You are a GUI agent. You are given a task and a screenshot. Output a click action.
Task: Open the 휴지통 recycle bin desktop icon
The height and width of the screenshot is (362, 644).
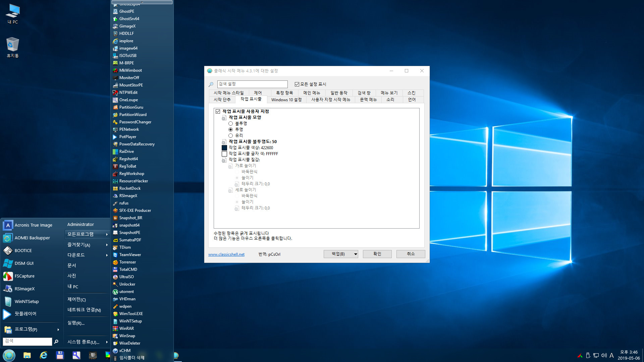(13, 47)
